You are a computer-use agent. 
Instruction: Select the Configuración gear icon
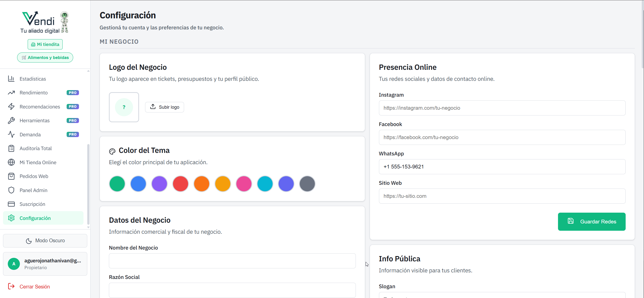(x=12, y=218)
